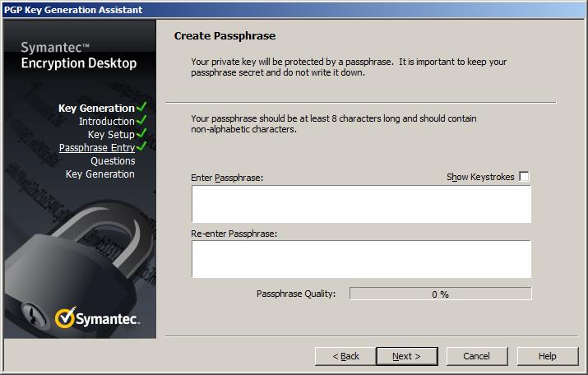Click the PGP Key Generation Assistant title bar
Image resolution: width=588 pixels, height=375 pixels.
click(x=294, y=10)
